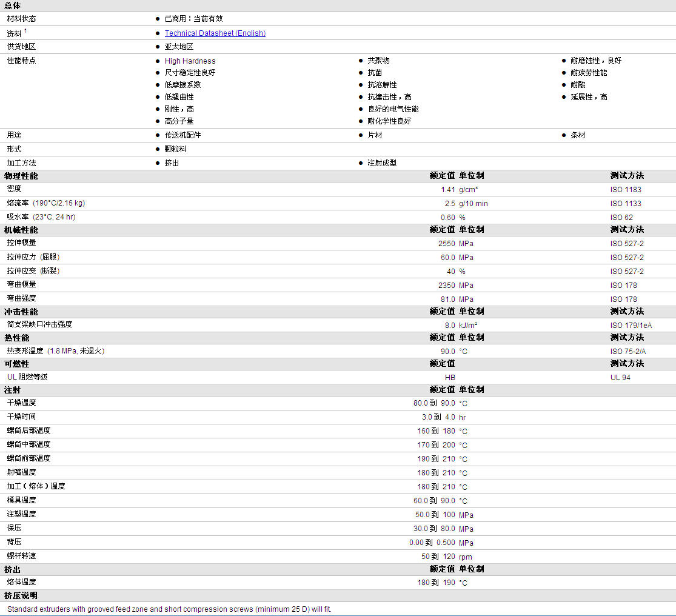Select '抗菌' feature entry
Image resolution: width=676 pixels, height=616 pixels.
point(375,73)
